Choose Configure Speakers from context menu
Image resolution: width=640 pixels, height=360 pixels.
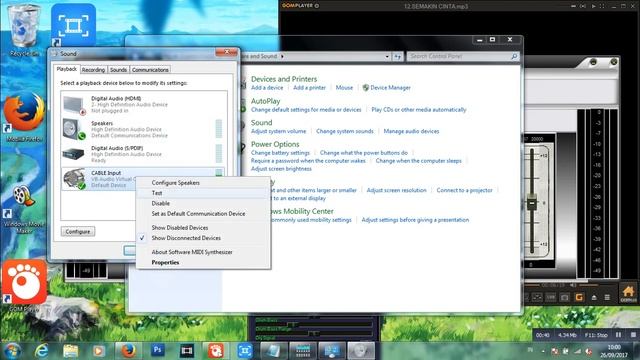click(176, 183)
